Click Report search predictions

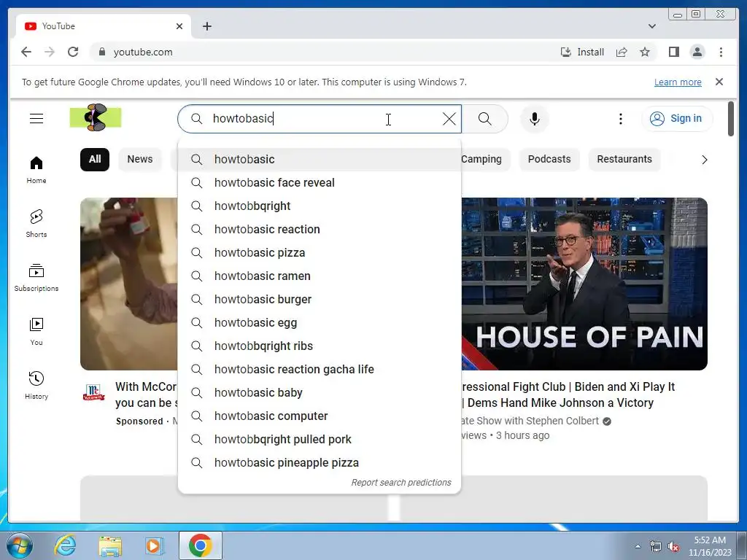(x=400, y=483)
